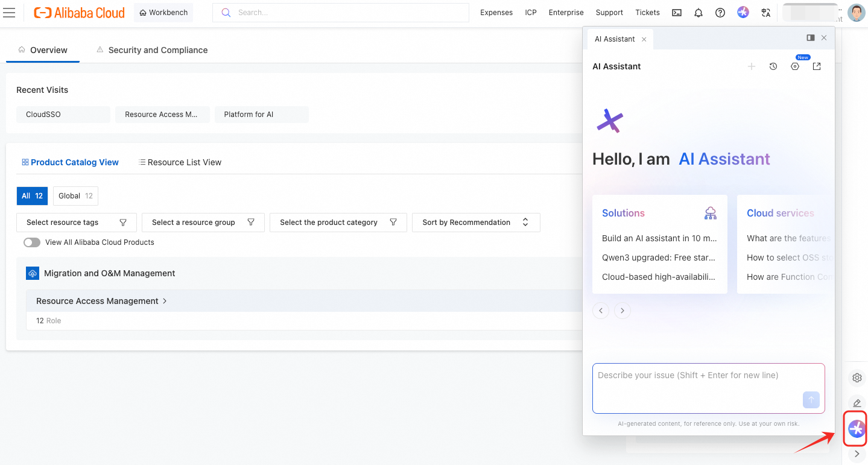The width and height of the screenshot is (868, 465).
Task: Close the AI Assistant tab with its x
Action: coord(644,39)
